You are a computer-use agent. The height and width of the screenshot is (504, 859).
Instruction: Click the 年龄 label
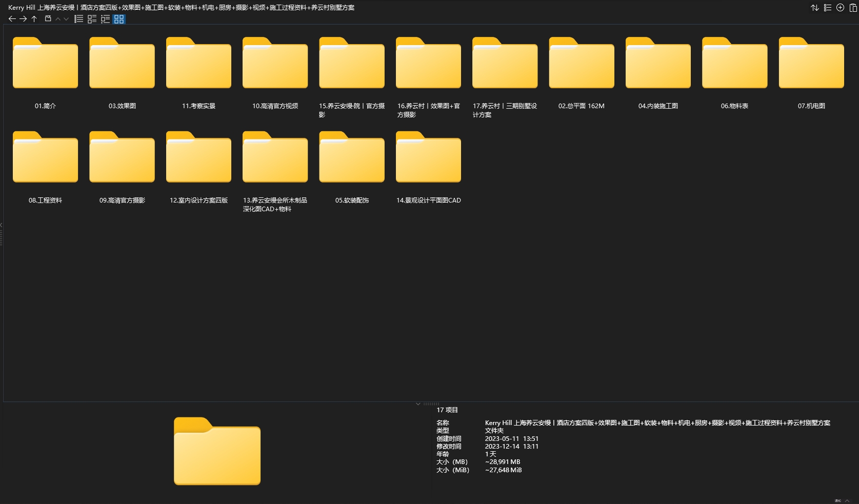click(443, 454)
